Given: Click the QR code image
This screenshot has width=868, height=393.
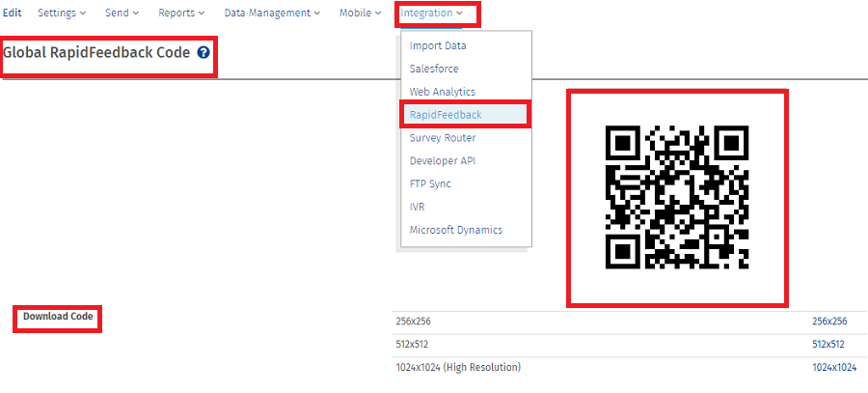Looking at the screenshot, I should [x=677, y=197].
